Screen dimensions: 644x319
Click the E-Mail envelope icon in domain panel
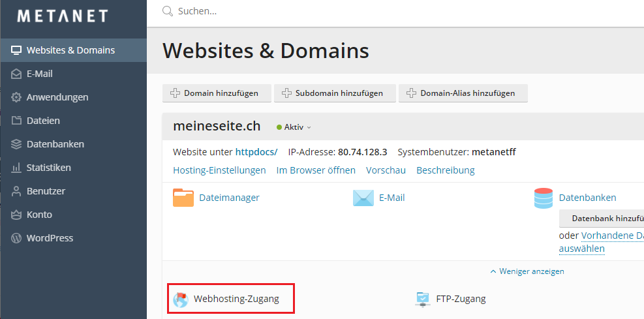(x=363, y=198)
